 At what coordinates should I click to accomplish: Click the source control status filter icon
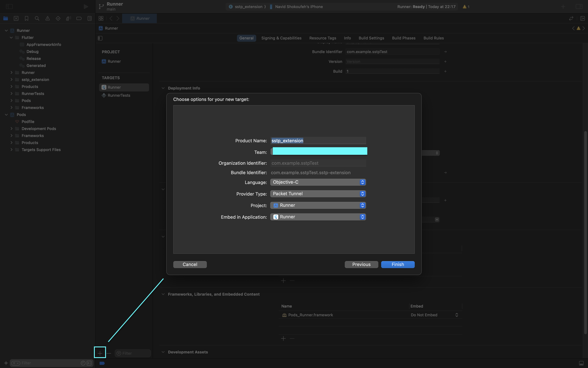pos(89,363)
